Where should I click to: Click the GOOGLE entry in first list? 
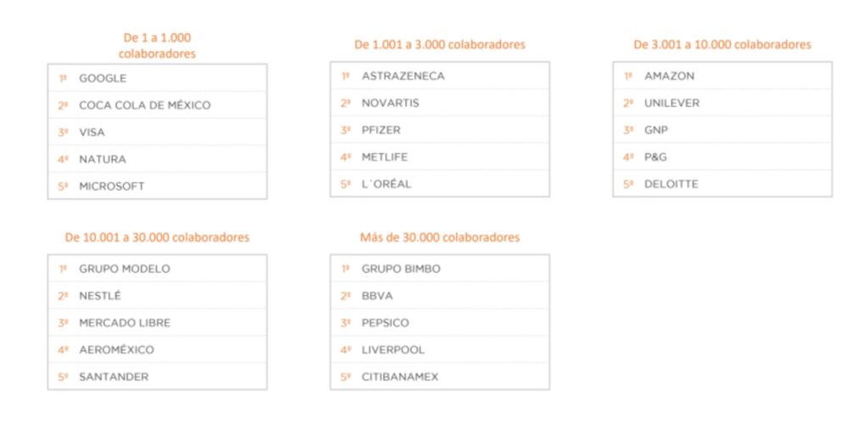click(103, 78)
